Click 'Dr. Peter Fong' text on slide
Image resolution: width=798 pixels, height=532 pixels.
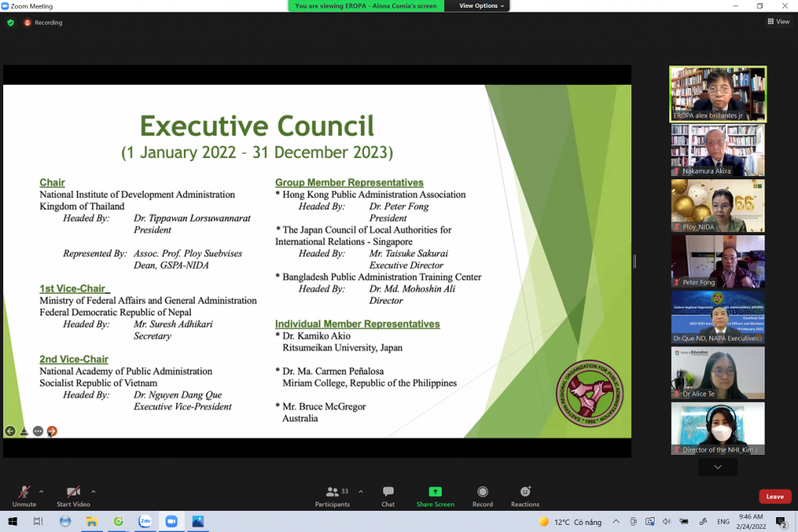click(x=399, y=206)
